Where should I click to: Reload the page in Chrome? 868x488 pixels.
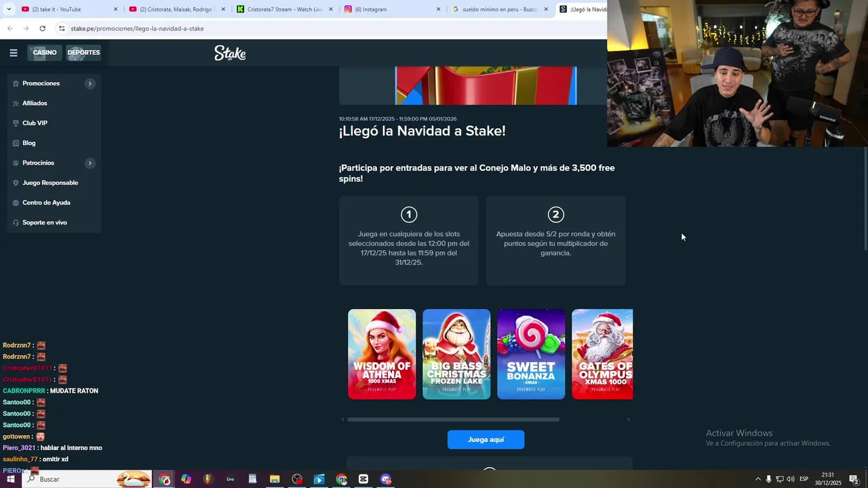point(43,28)
